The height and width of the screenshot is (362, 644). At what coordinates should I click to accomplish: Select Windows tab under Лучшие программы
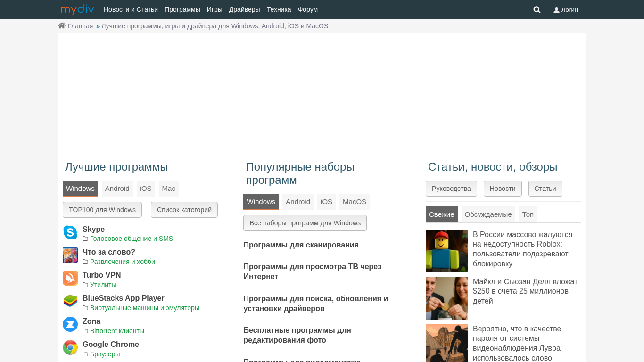point(80,189)
